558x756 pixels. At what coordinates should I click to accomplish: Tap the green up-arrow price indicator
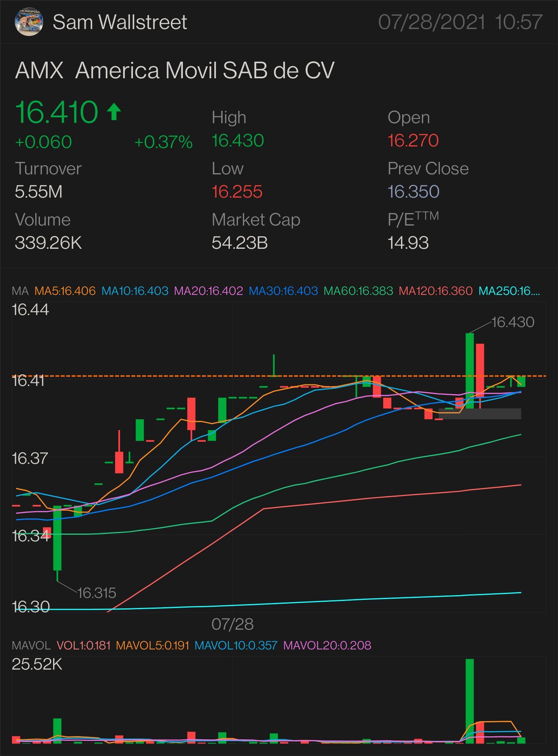tap(114, 112)
